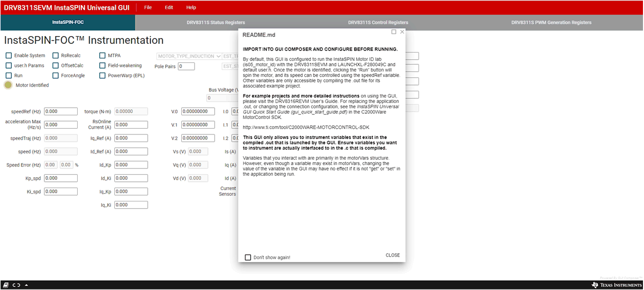Click the Motor Identified indicator LED
The image size is (644, 290).
pyautogui.click(x=8, y=85)
